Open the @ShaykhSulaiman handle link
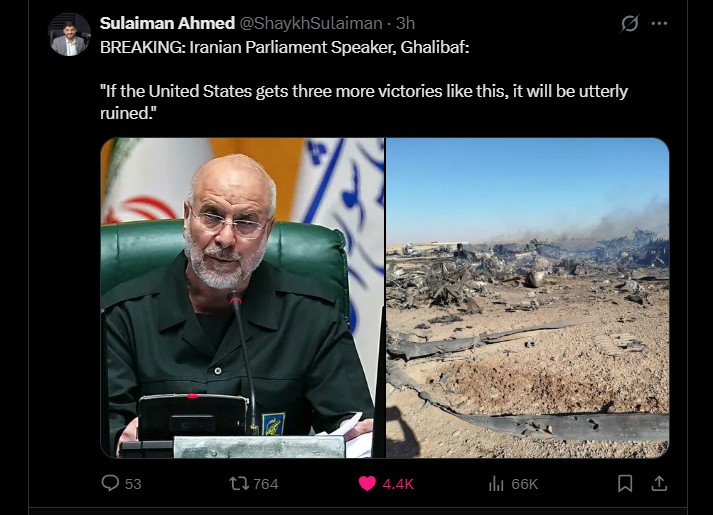The image size is (713, 515). tap(311, 23)
